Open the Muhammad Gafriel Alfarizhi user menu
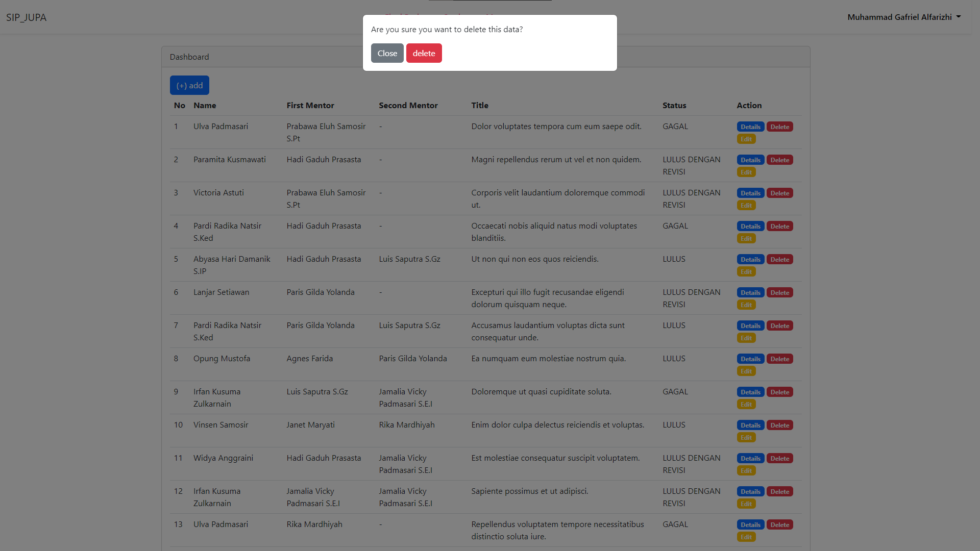The width and height of the screenshot is (980, 551). 904,17
